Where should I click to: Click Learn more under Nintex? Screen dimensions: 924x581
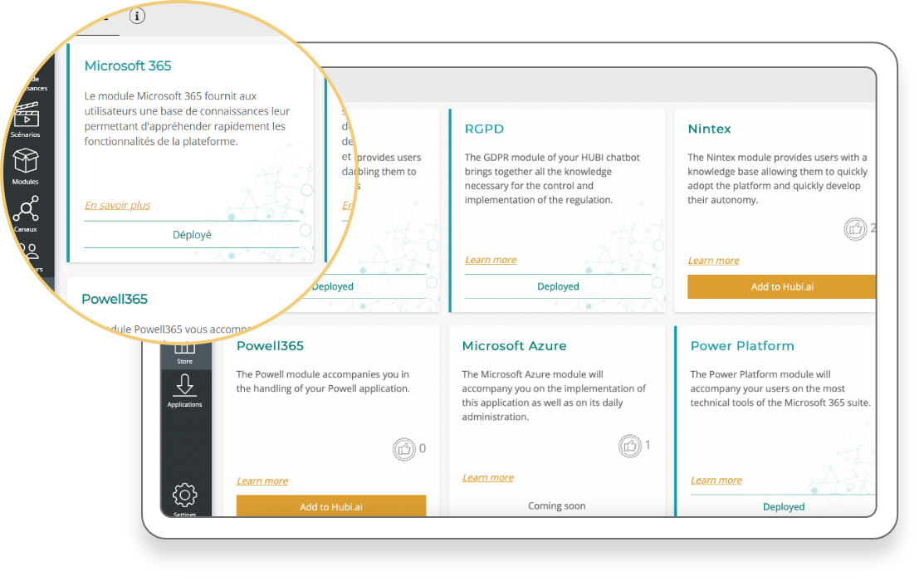coord(713,261)
